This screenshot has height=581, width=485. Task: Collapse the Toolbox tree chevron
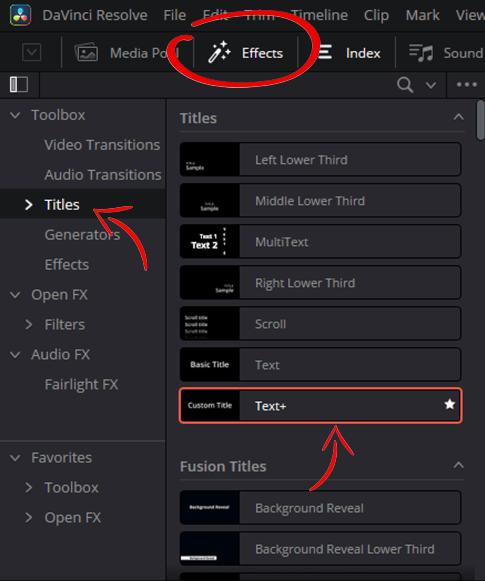15,115
